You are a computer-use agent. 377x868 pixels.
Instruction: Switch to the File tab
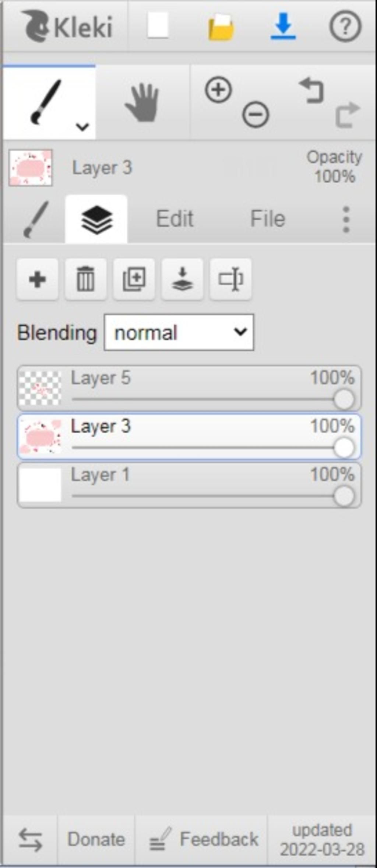pos(268,219)
